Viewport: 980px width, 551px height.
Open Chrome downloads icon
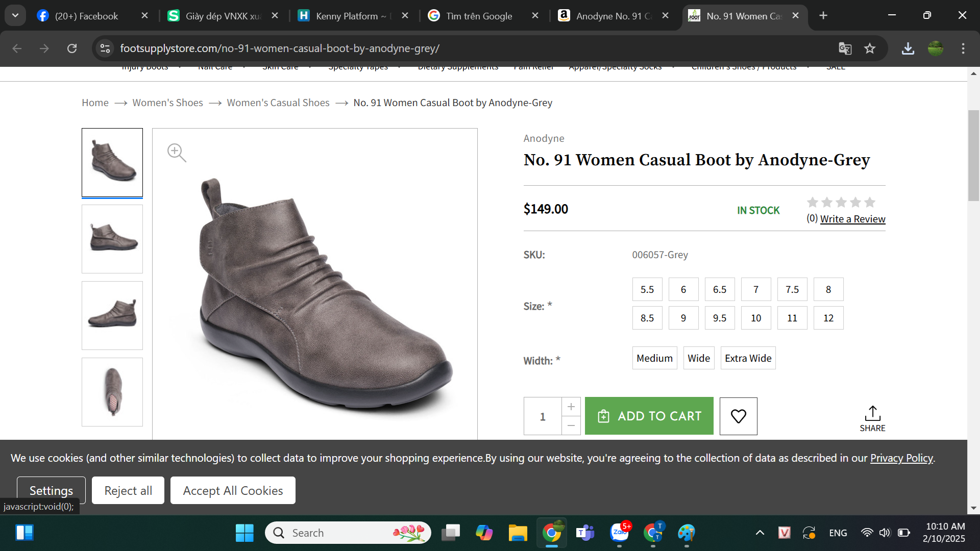(908, 48)
